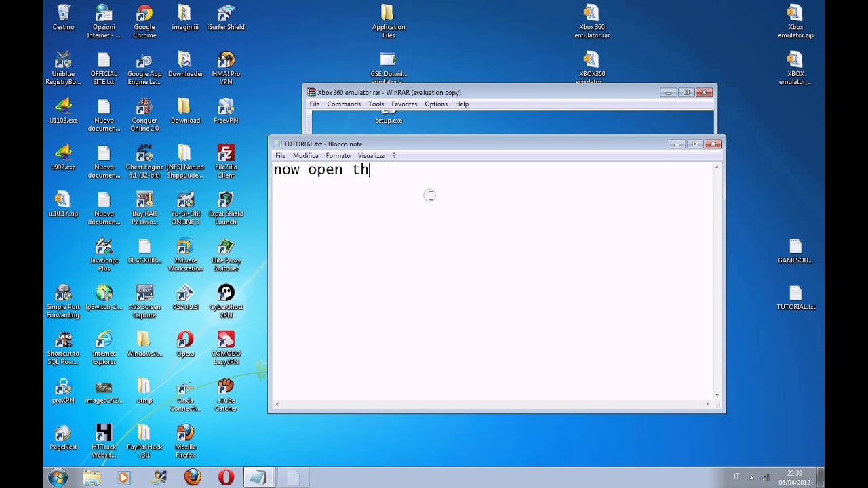
Task: Open the Formato menu in Blocco note
Action: click(338, 156)
